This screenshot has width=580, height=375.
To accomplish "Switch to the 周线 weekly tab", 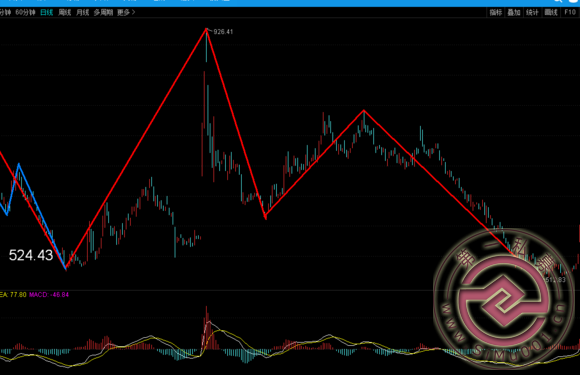I will click(65, 13).
